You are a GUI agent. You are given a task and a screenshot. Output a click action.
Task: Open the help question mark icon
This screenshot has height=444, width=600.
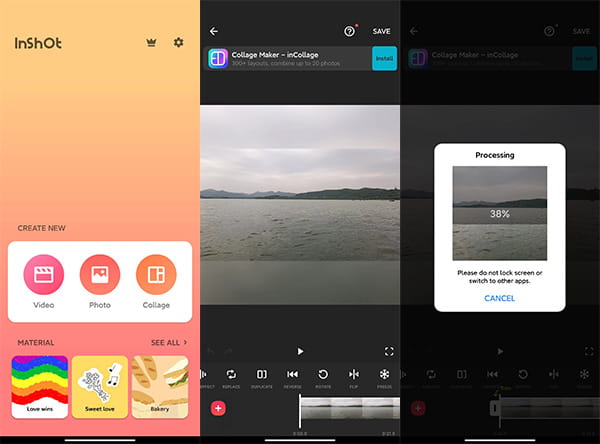349,31
